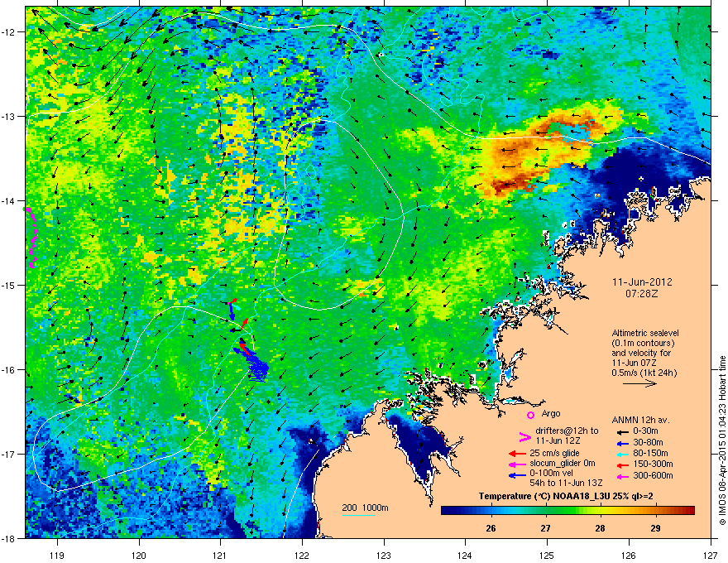Click the longitude axis label '124'
The height and width of the screenshot is (563, 728).
tap(465, 555)
